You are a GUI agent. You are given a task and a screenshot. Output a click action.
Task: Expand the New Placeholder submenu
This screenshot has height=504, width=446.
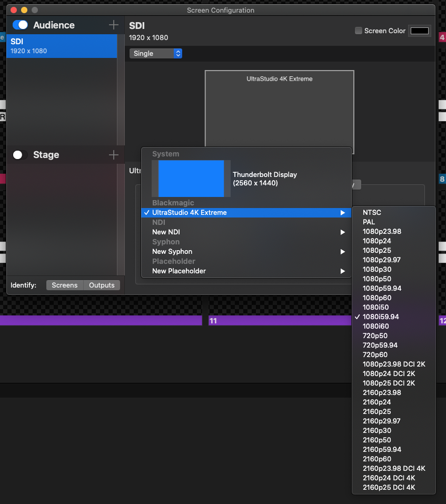point(246,271)
